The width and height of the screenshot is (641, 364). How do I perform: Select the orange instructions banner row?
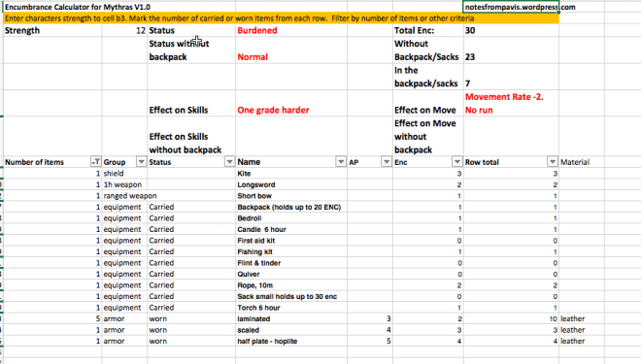282,18
